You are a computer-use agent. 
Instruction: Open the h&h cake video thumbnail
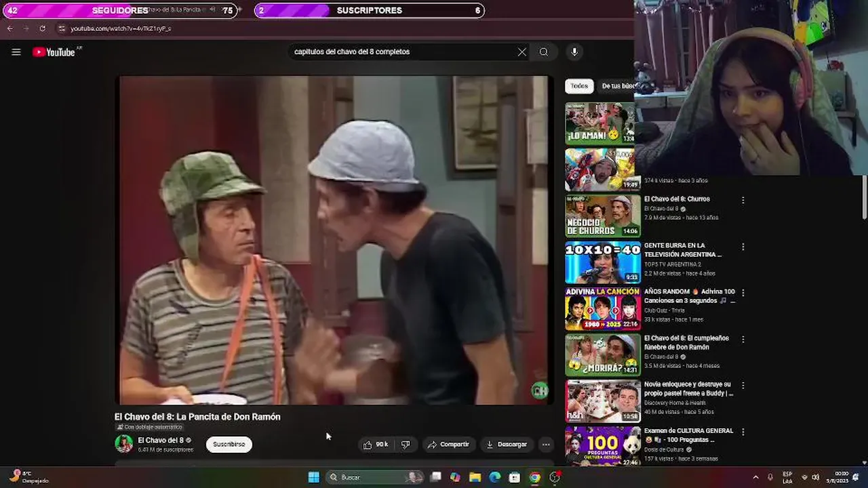click(602, 401)
